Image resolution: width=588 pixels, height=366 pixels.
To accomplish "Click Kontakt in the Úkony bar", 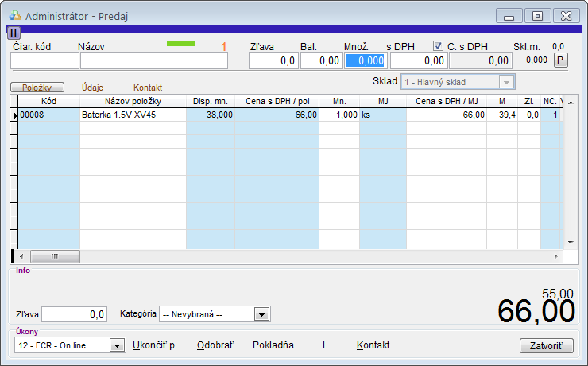I will pos(373,345).
